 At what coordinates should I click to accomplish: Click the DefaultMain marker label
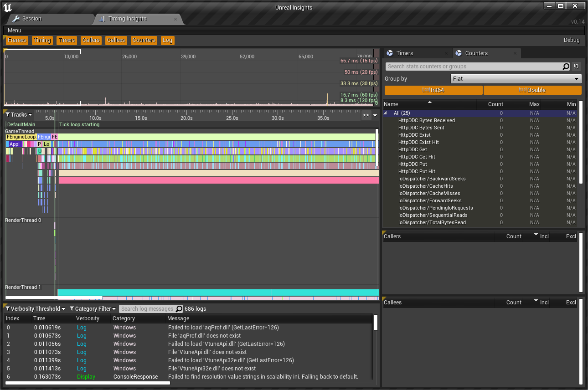[x=21, y=124]
